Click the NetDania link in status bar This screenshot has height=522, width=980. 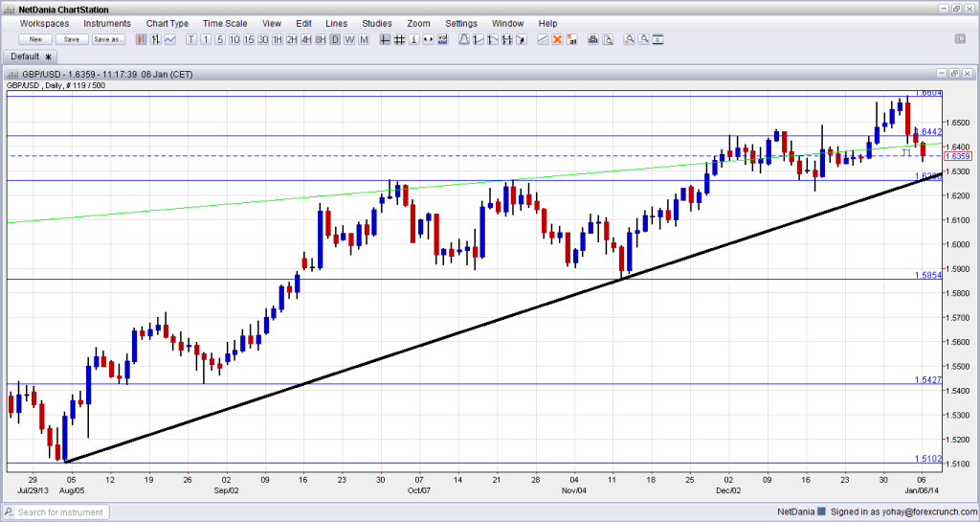click(x=795, y=512)
